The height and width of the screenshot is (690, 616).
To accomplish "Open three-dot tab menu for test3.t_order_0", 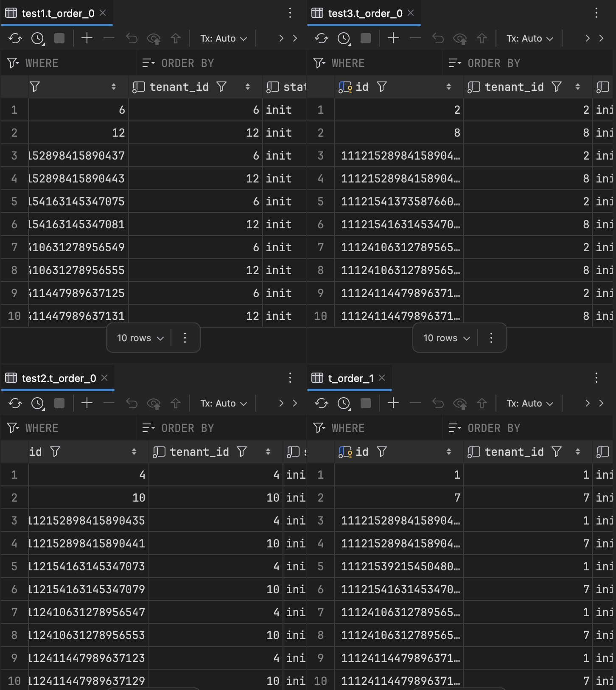I will pyautogui.click(x=596, y=13).
